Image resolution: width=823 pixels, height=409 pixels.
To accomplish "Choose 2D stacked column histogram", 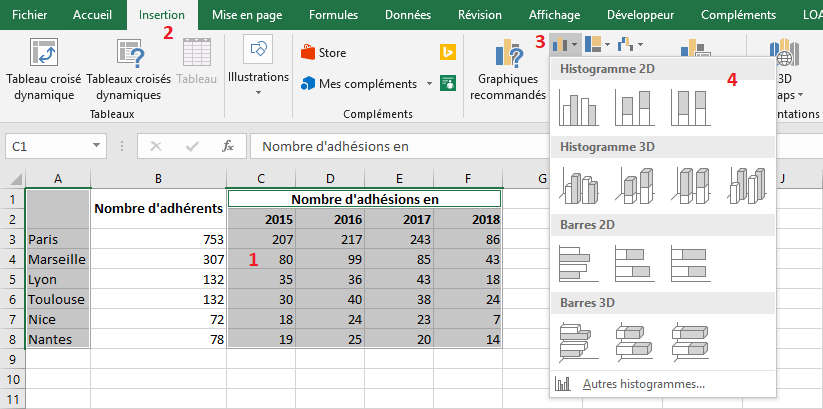I will [634, 108].
